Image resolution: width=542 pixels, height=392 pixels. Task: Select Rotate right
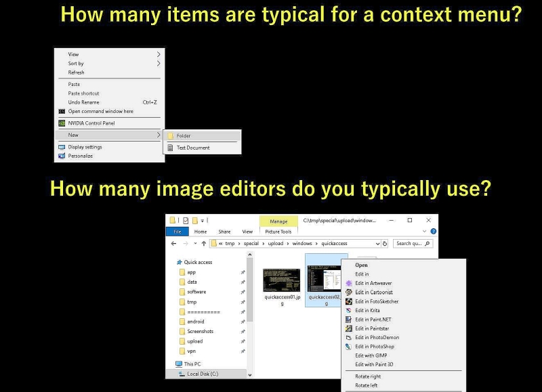tap(404, 376)
